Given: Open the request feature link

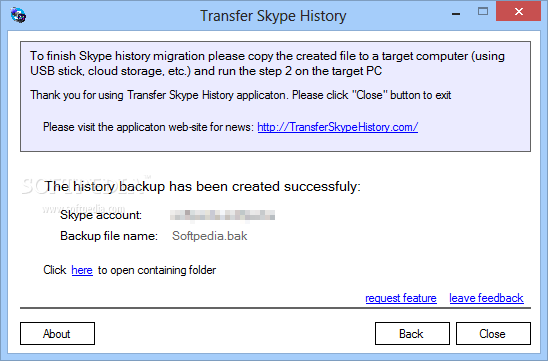Looking at the screenshot, I should click(x=401, y=298).
